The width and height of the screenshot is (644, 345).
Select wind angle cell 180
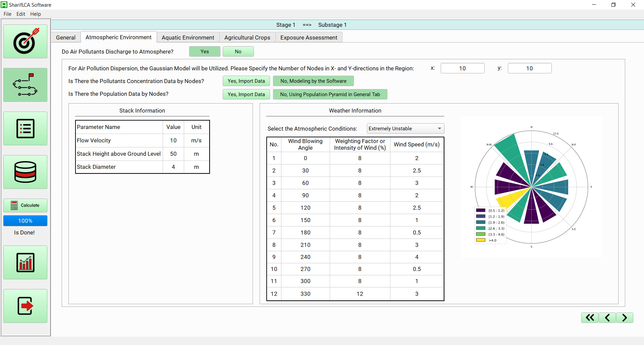pyautogui.click(x=305, y=232)
